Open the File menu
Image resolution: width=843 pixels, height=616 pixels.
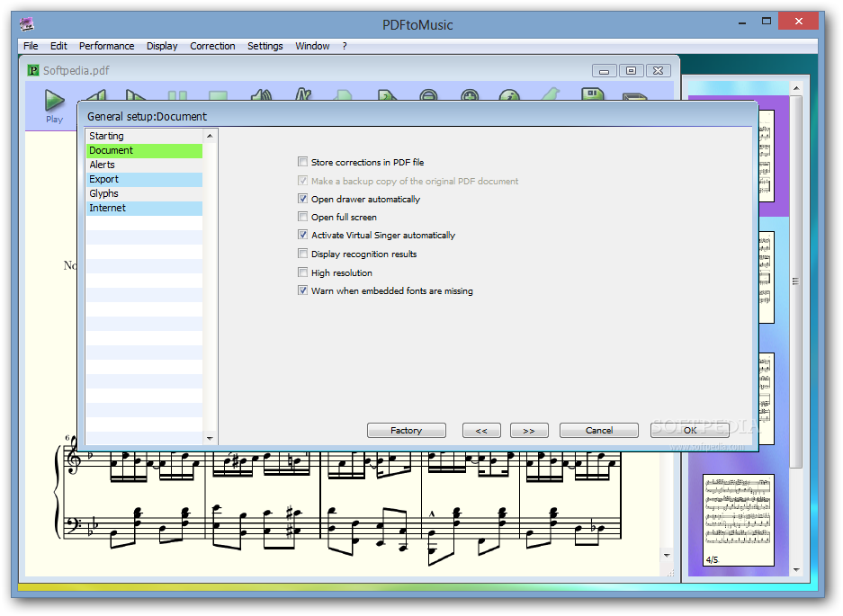point(31,46)
